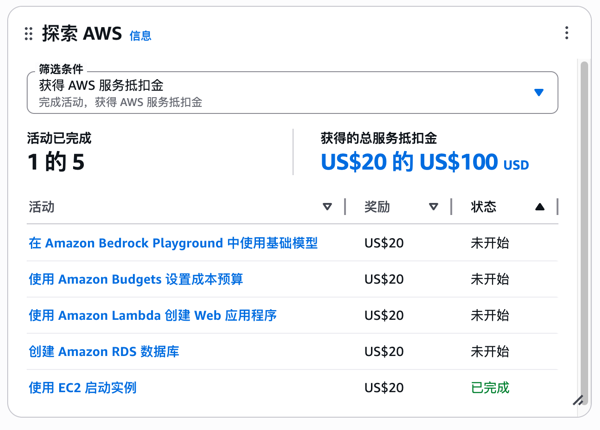
Task: Click the column divider after 奖励 header
Action: [451, 207]
